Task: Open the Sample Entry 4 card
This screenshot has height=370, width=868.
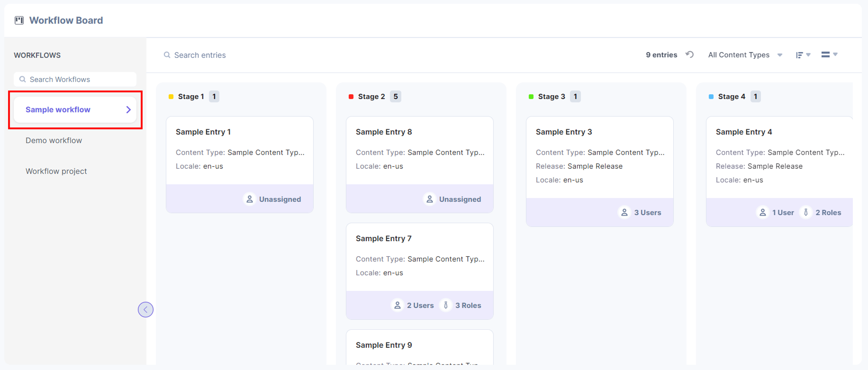Action: click(779, 172)
